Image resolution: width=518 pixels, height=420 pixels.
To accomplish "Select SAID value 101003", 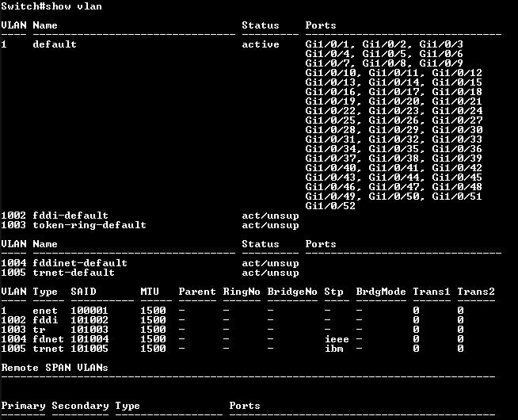I will point(90,330).
